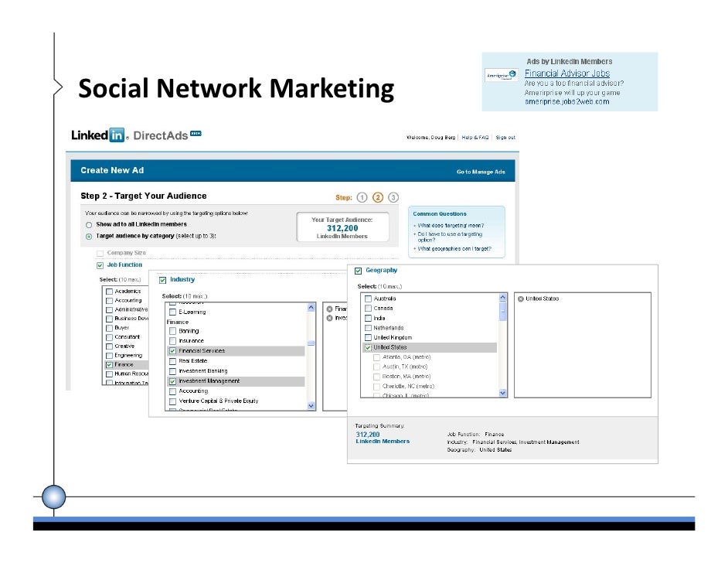Select Show ad to all LinkedIn members
The height and width of the screenshot is (563, 728).
pos(89,225)
